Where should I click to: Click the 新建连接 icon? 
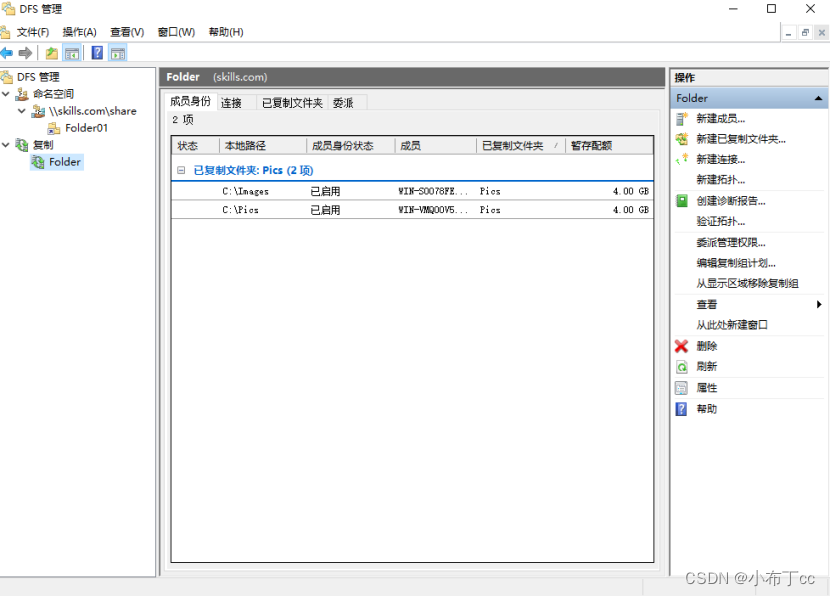[x=681, y=157]
